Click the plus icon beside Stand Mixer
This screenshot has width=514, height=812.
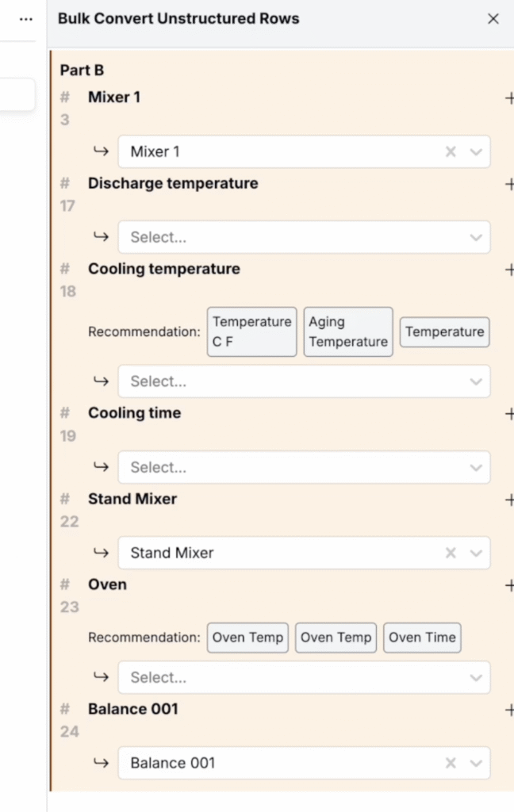tap(509, 500)
